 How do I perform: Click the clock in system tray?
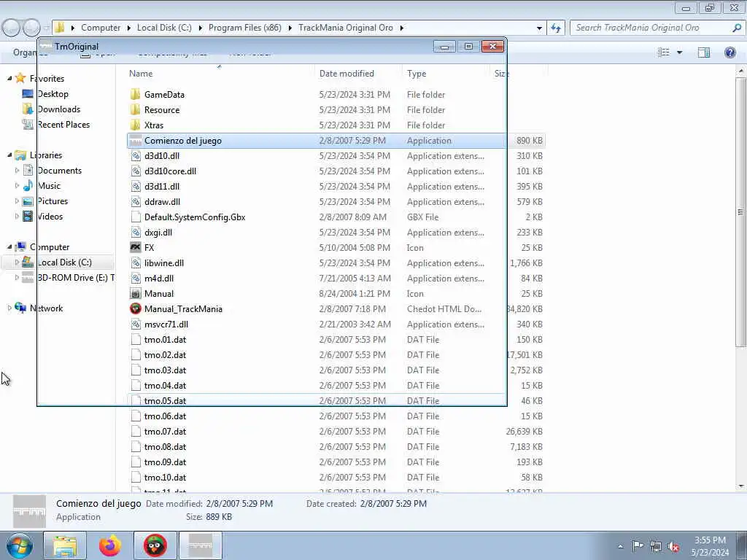(x=711, y=546)
